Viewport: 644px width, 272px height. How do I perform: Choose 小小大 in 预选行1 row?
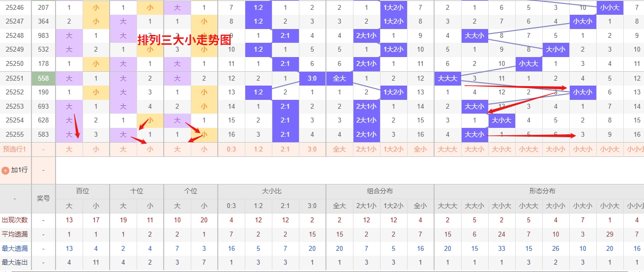coord(610,149)
